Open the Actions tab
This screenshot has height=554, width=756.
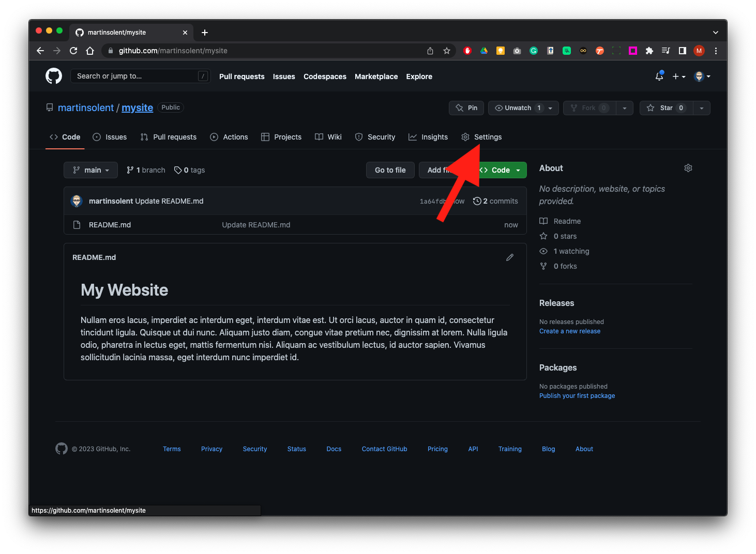[x=229, y=137]
